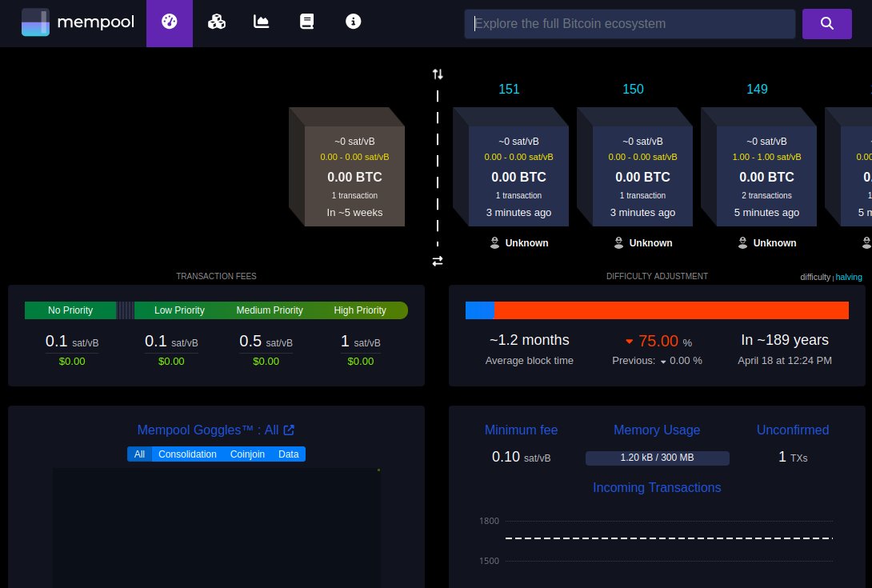Click the horizontal swap arrows icon
Image resolution: width=872 pixels, height=588 pixels.
click(x=438, y=261)
